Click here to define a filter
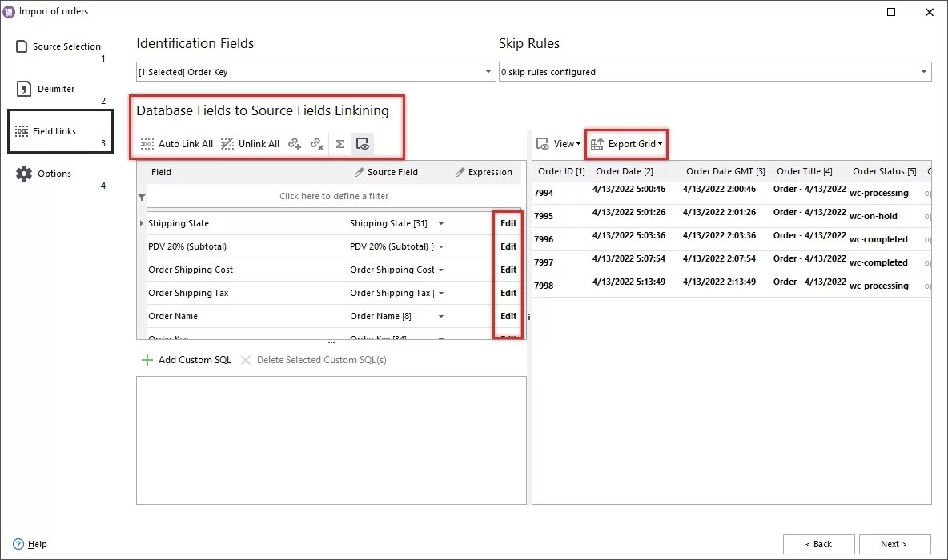The height and width of the screenshot is (560, 948). tap(334, 195)
